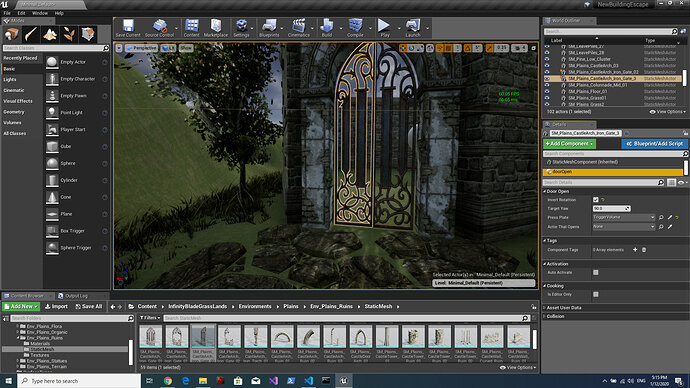Open the File menu

click(7, 13)
